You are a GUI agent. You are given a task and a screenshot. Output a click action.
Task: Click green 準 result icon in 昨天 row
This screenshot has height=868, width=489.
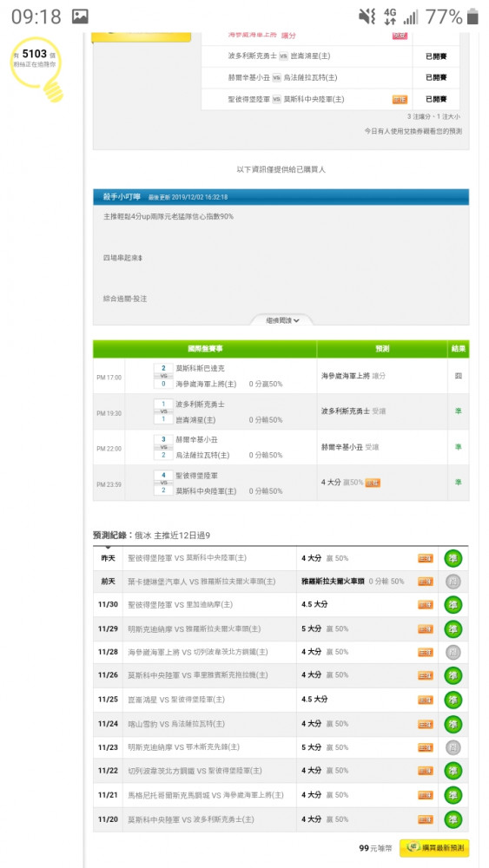pyautogui.click(x=453, y=558)
